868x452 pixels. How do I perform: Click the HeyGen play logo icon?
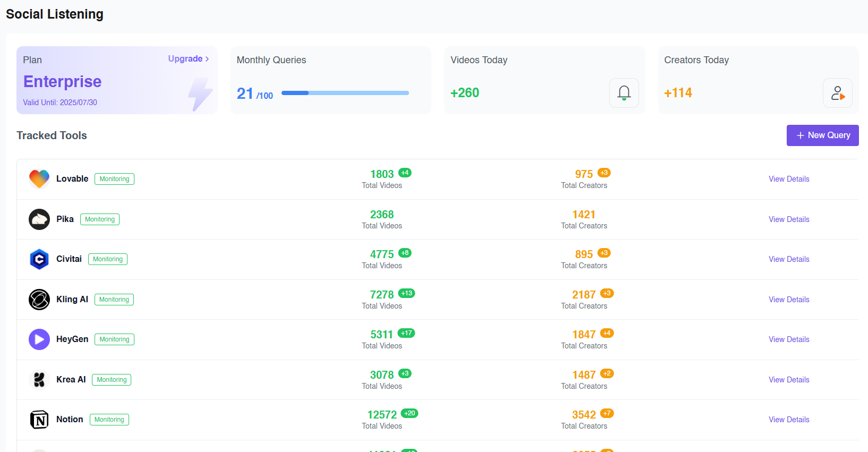point(39,339)
